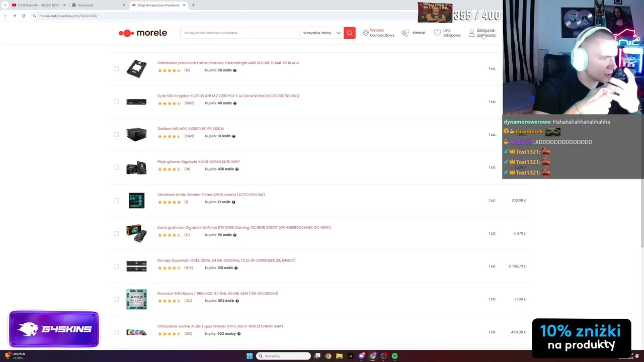Viewport: 644px width, 362px height.
Task: Click the info icon next to Kupiło: 21 osób
Action: click(x=234, y=202)
